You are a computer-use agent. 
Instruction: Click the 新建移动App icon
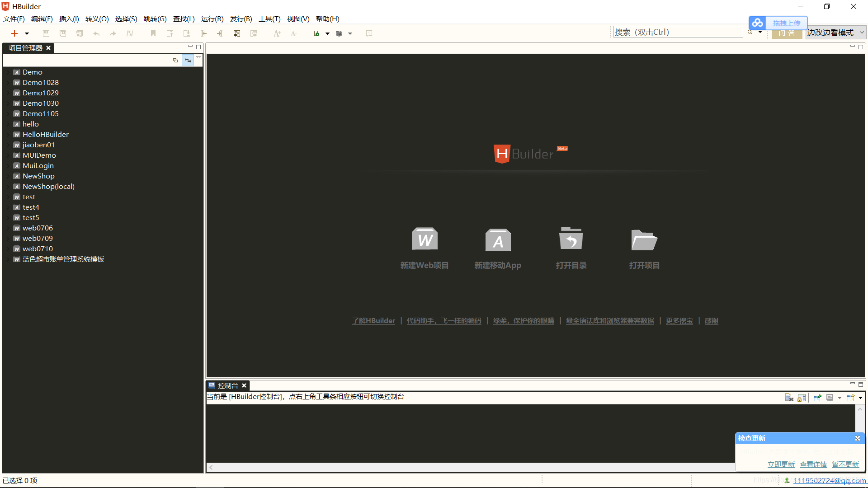click(498, 239)
